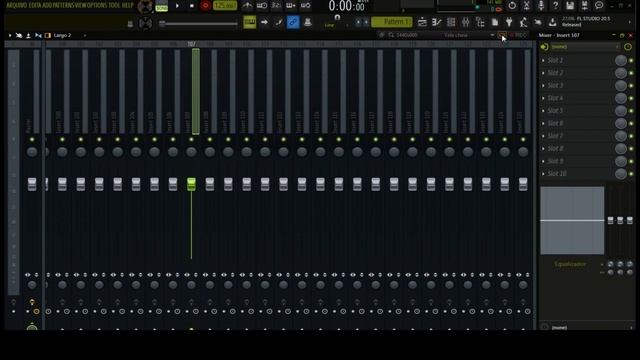This screenshot has width=640, height=360.
Task: Click the Insert 107 volume fader
Action: pyautogui.click(x=191, y=184)
